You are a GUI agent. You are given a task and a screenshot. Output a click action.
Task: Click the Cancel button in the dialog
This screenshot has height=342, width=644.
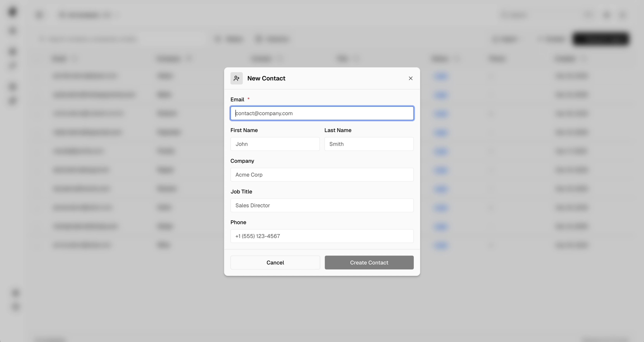pos(275,263)
